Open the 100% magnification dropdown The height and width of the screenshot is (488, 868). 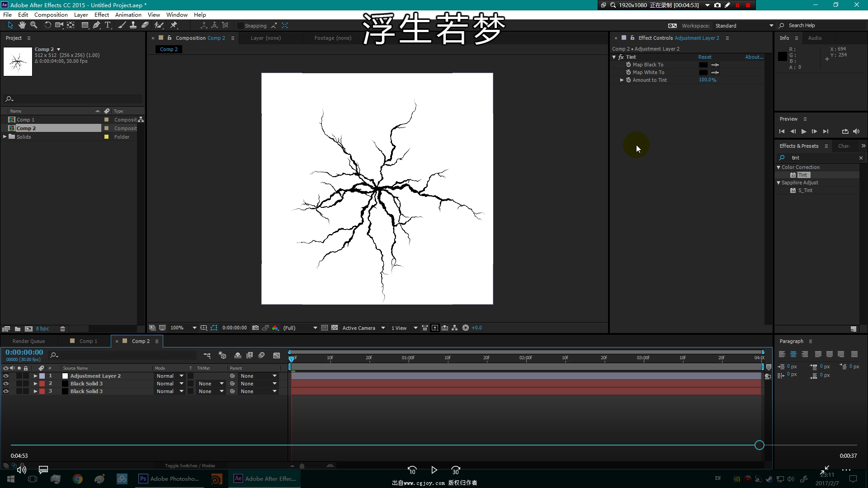183,328
